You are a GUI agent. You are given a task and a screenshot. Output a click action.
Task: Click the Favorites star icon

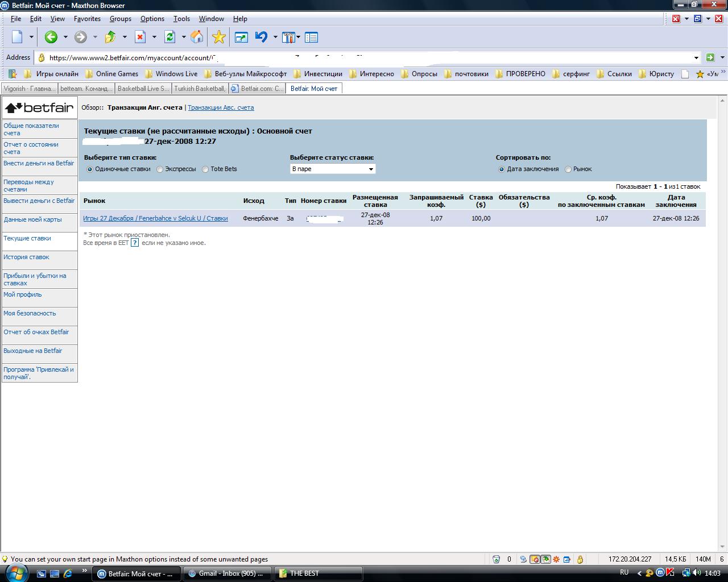(x=218, y=38)
